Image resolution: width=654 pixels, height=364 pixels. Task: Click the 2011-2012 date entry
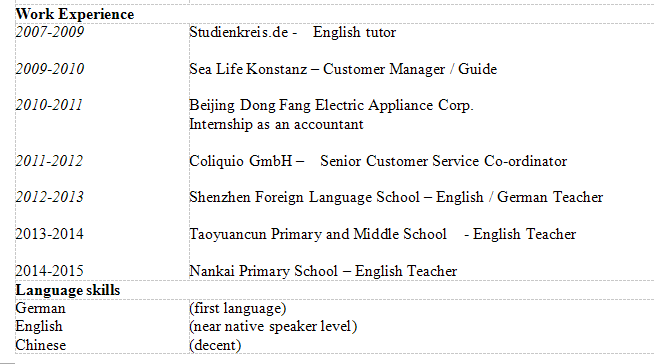[x=49, y=161]
